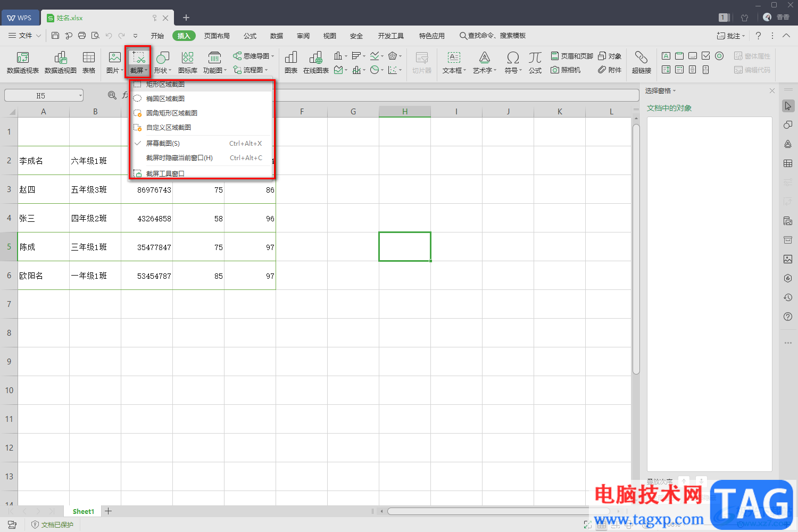Select cell containing 五年级3班
798x532 pixels.
95,189
